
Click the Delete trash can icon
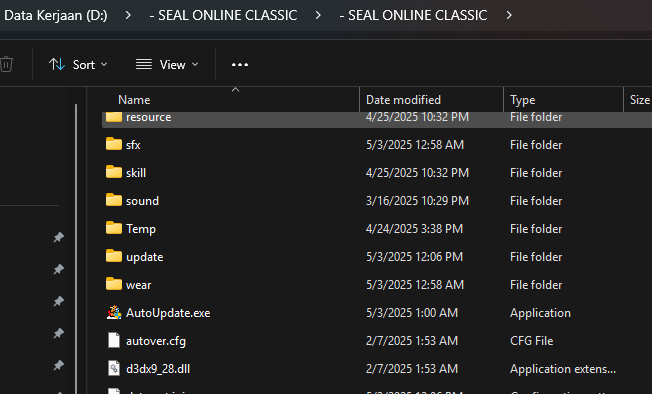pyautogui.click(x=6, y=64)
